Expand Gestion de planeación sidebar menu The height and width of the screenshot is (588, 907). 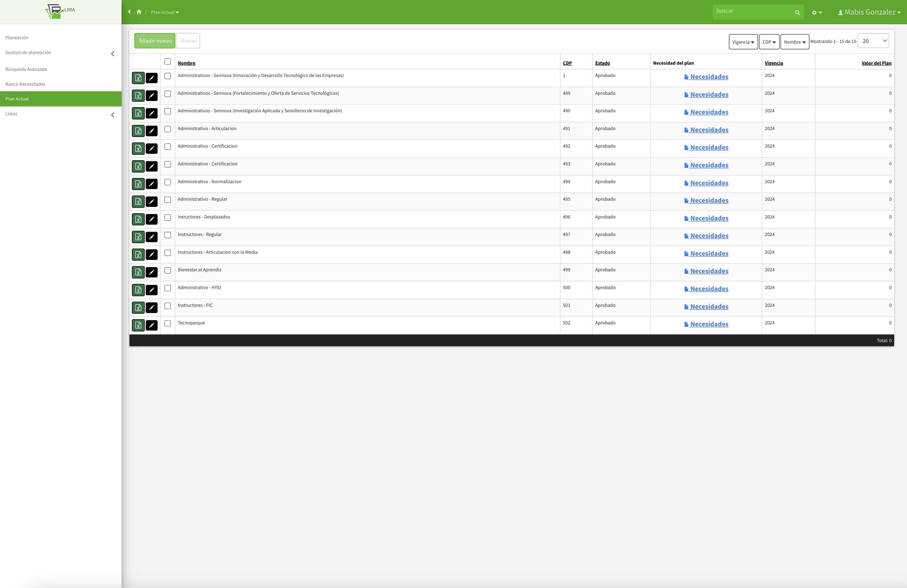click(x=28, y=53)
